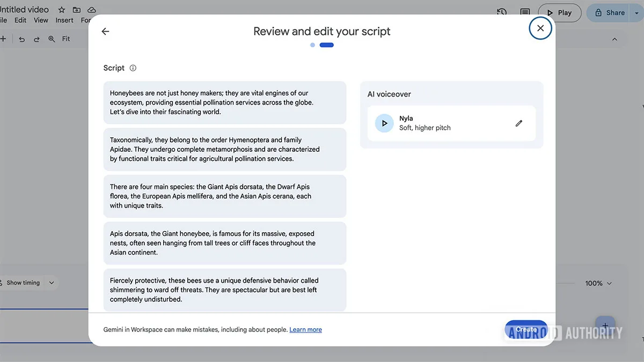Image resolution: width=644 pixels, height=362 pixels.
Task: Open the comments icon
Action: pyautogui.click(x=525, y=13)
